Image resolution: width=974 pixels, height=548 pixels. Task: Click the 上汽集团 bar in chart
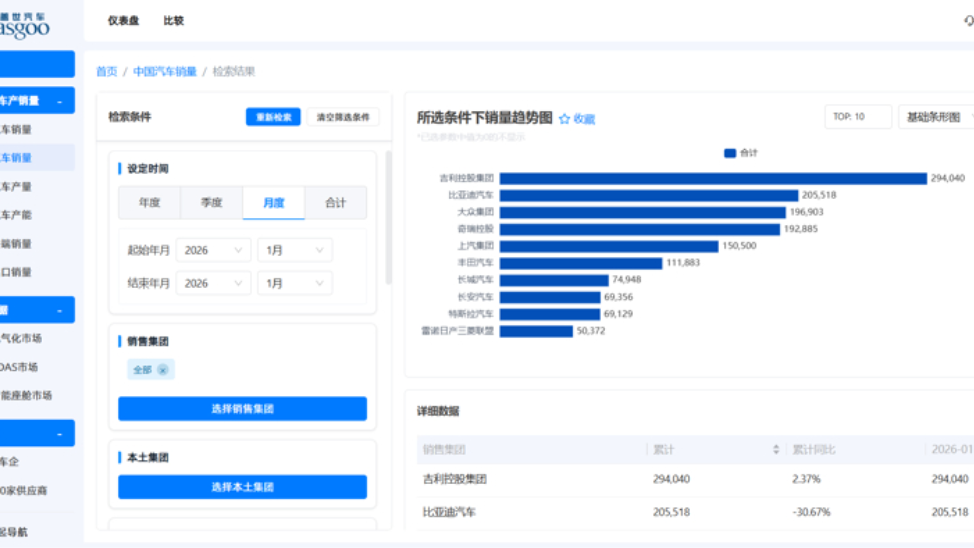[x=609, y=245]
